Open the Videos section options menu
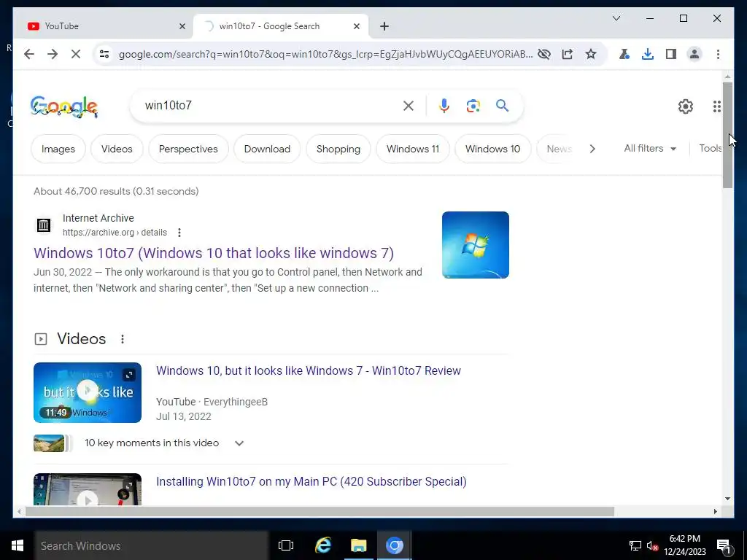747x560 pixels. tap(123, 339)
